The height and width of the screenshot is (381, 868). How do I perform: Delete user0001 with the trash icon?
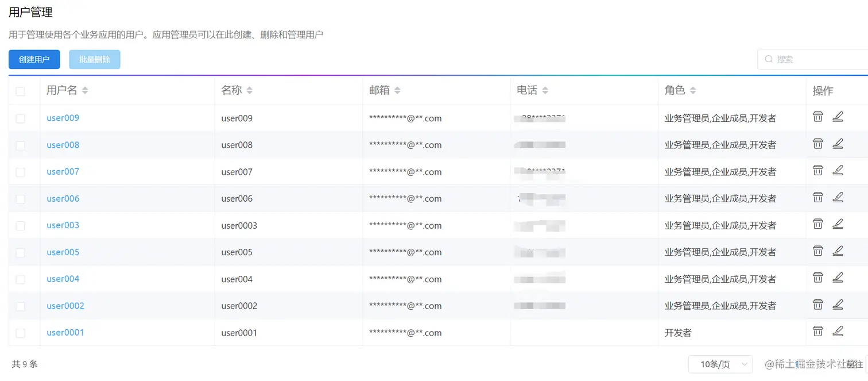817,331
